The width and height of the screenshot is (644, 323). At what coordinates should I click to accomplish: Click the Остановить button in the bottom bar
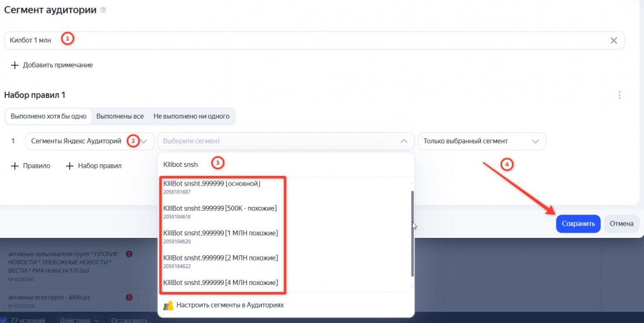(129, 320)
